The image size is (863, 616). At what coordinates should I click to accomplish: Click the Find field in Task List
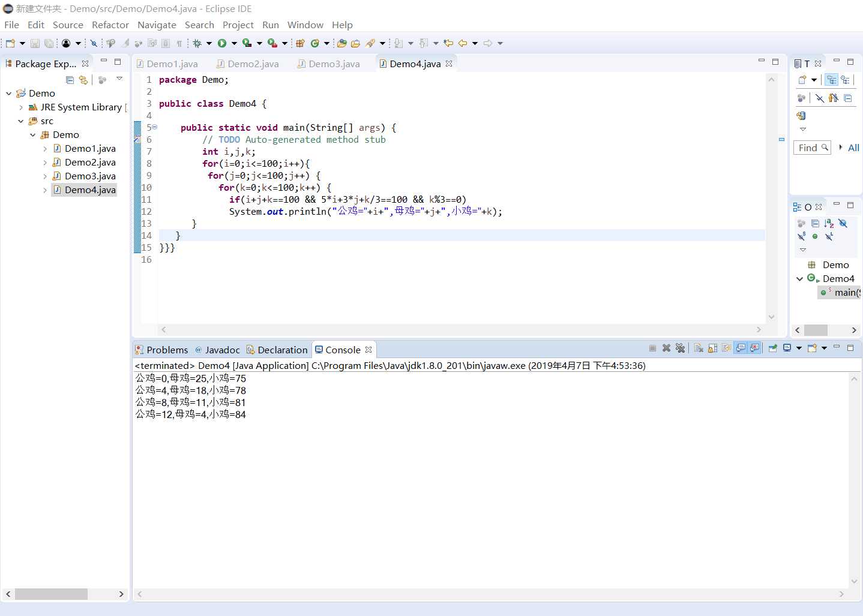[812, 148]
